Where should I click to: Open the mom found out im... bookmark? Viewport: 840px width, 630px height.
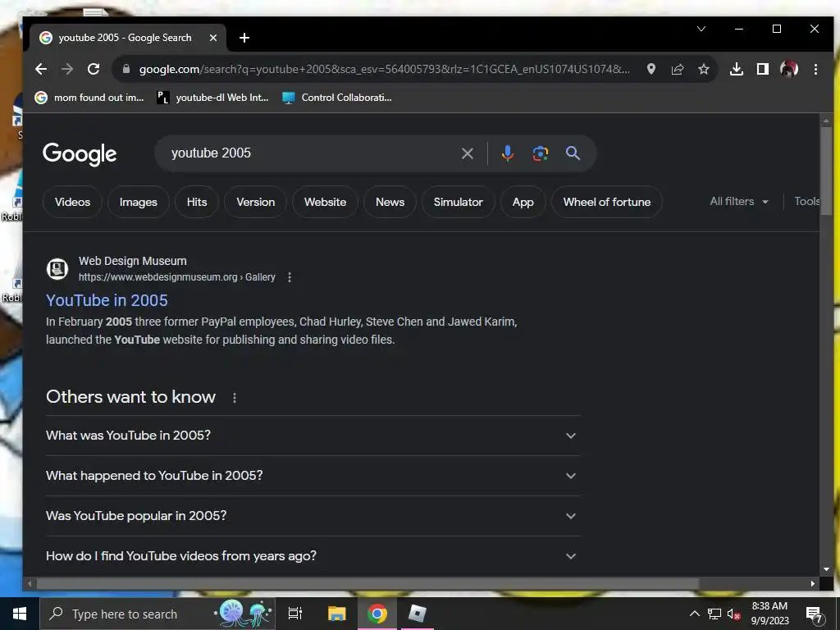pos(89,98)
